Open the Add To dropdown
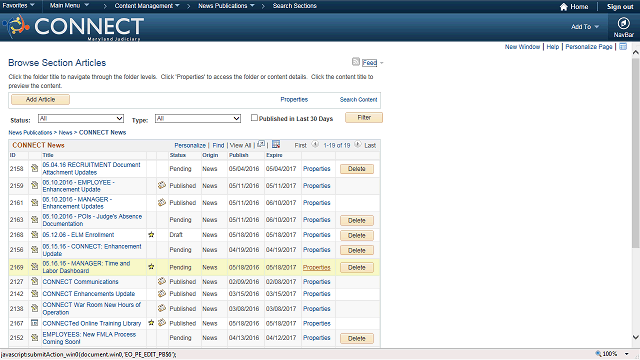640x360 pixels. click(x=585, y=27)
